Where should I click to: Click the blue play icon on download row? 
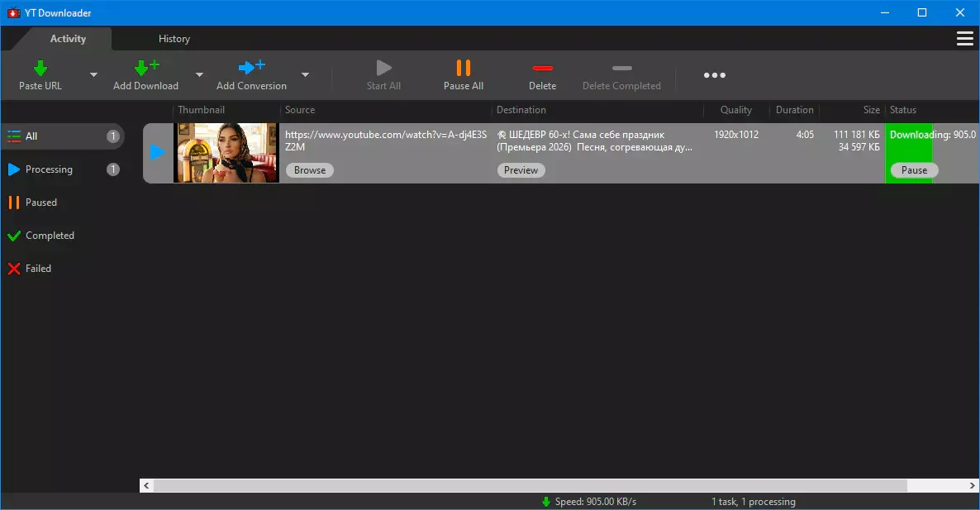tap(158, 152)
